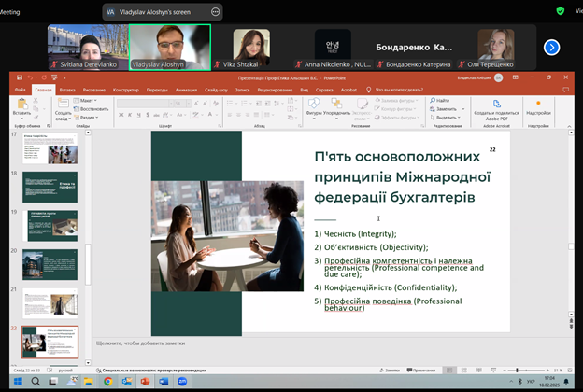
Task: Show next participants with blue arrow button
Action: (552, 47)
